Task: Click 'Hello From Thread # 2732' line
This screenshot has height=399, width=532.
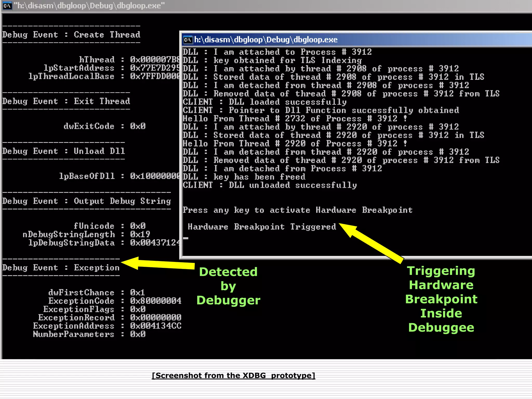Action: [295, 118]
